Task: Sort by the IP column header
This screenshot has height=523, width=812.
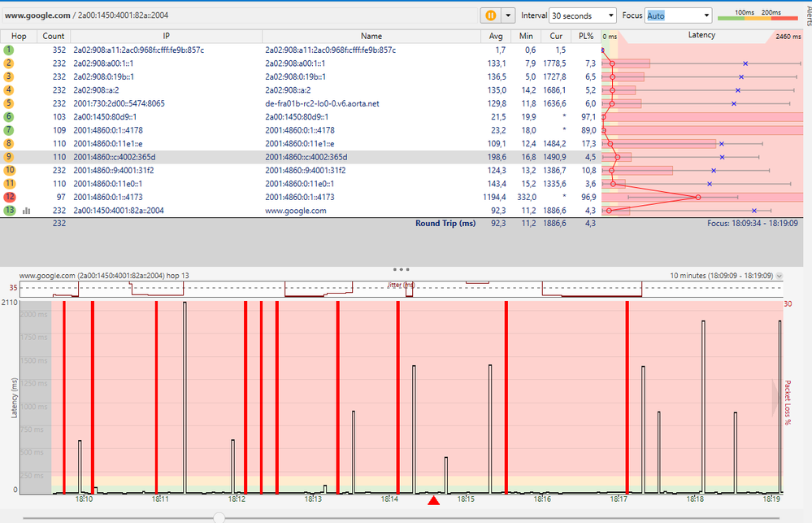Action: pyautogui.click(x=167, y=37)
